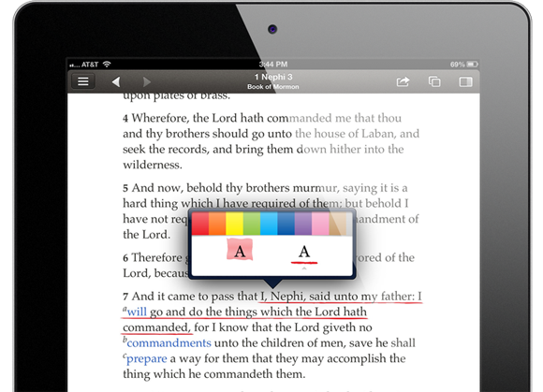Image resolution: width=543 pixels, height=392 pixels.
Task: Tap verse number 7
Action: point(125,297)
